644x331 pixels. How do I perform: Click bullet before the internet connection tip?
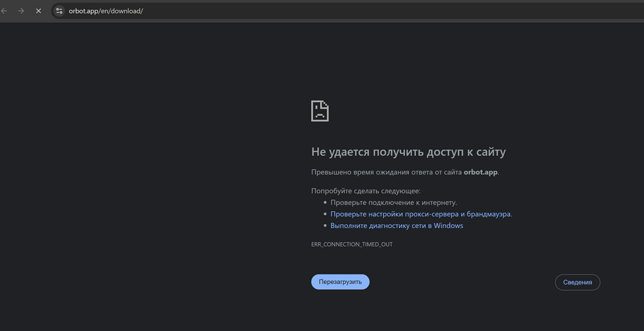pos(325,203)
